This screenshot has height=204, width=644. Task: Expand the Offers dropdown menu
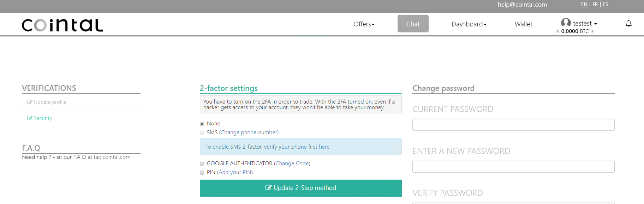364,24
